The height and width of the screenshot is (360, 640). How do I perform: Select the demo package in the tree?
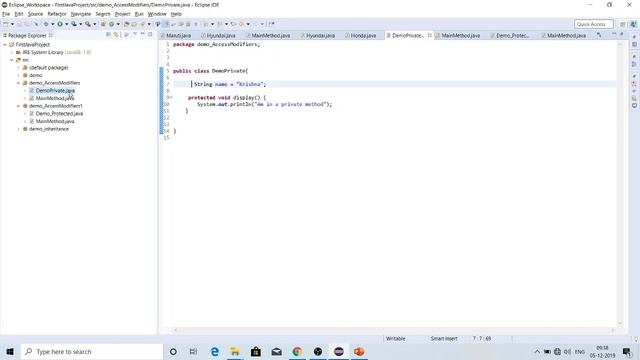point(36,75)
